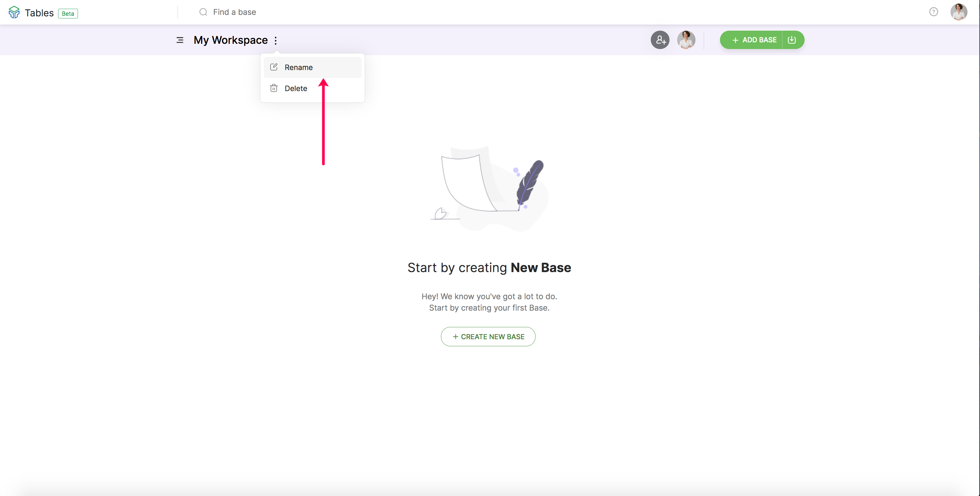Open the help question mark icon
This screenshot has height=496, width=980.
tap(933, 12)
